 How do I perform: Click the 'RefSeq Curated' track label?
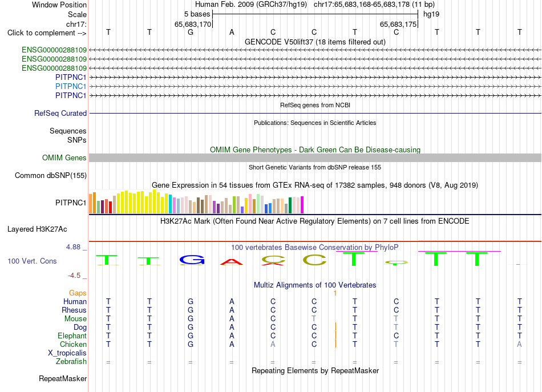click(x=60, y=114)
